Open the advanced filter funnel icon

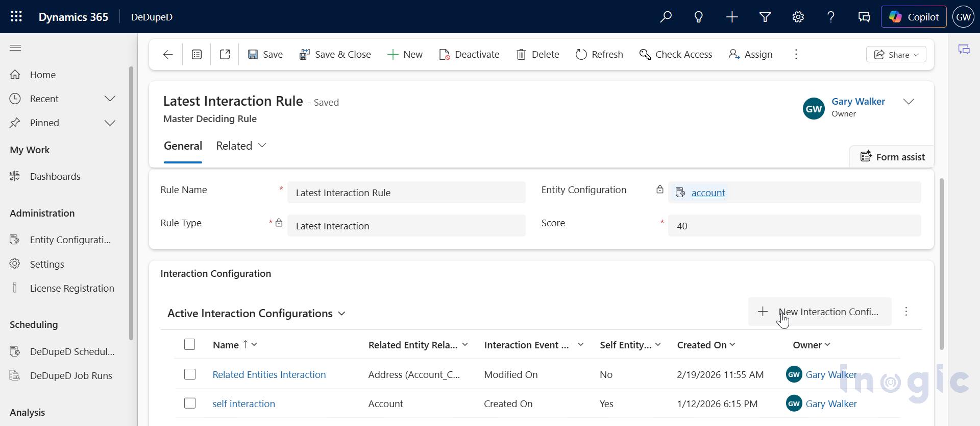coord(765,17)
